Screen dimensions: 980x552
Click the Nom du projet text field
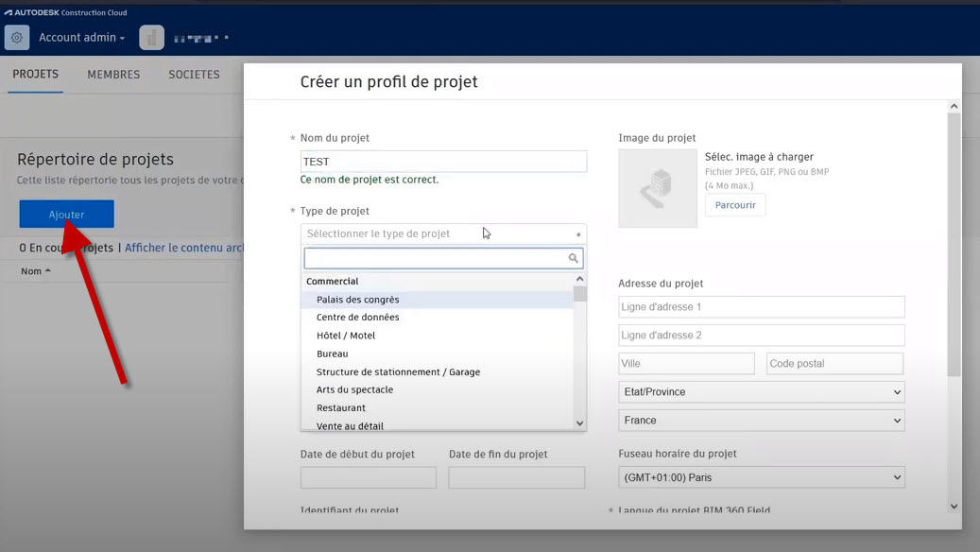pyautogui.click(x=443, y=161)
